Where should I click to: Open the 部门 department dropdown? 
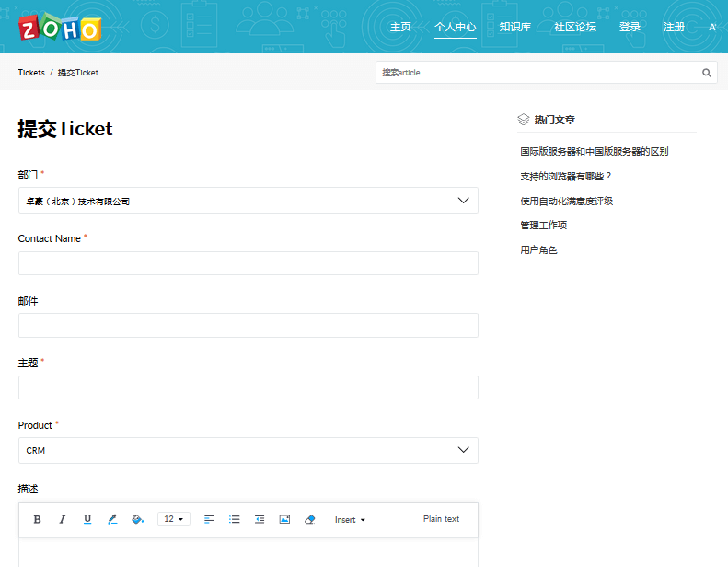248,201
